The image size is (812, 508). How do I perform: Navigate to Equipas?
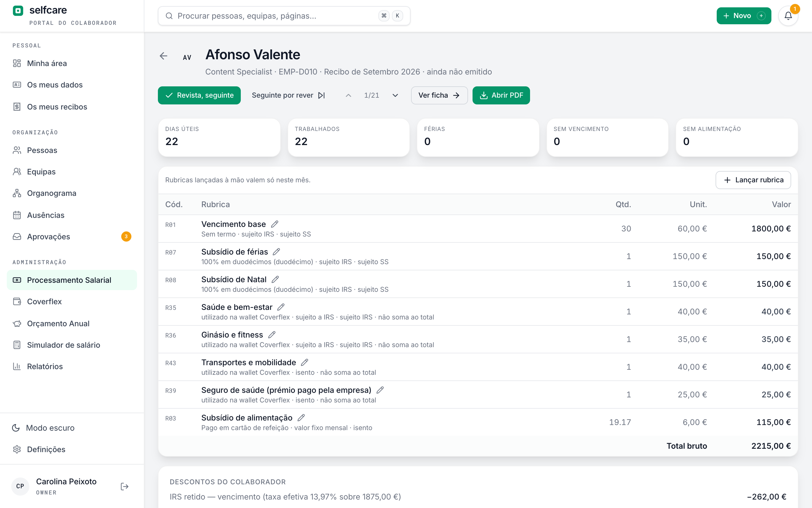[x=72, y=172]
